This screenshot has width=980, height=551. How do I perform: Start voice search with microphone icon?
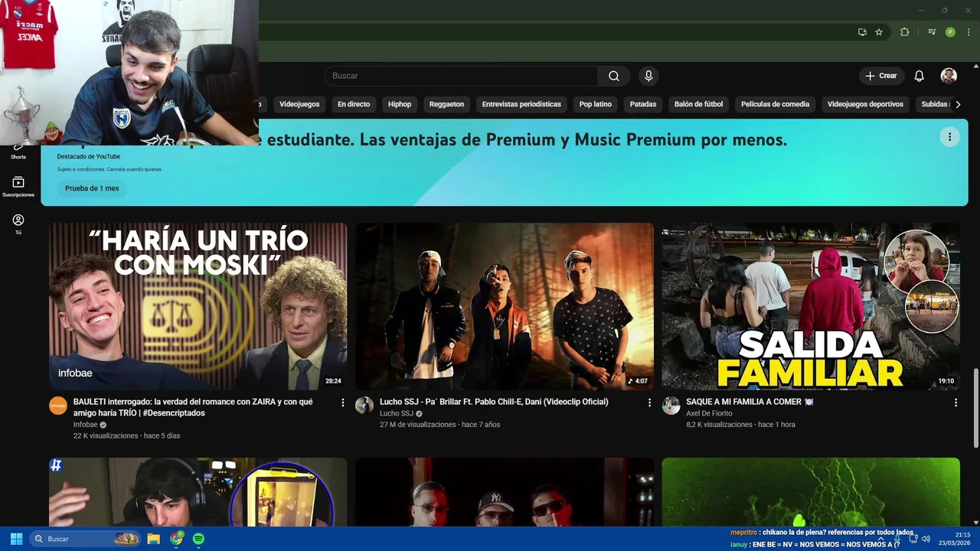[648, 76]
